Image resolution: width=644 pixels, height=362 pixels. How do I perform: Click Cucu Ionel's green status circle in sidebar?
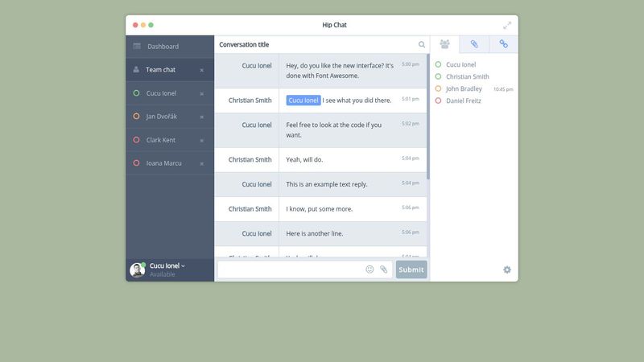[136, 93]
